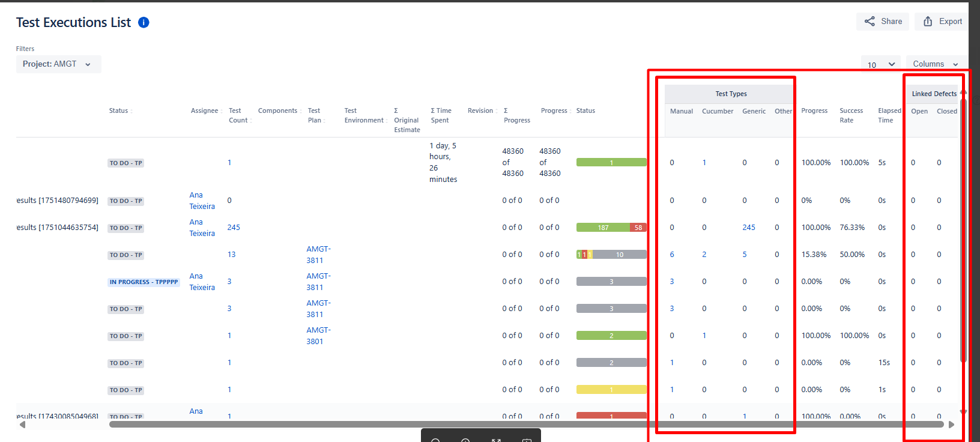Screen dimensions: 980x442
Task: Click the red 58 failed segment of status bar
Action: tap(638, 228)
